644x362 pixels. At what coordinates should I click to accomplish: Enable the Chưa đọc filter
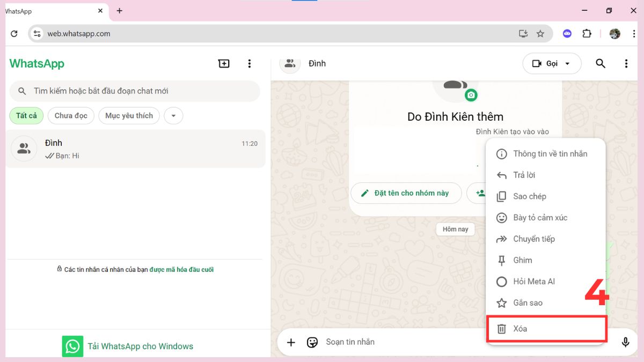click(x=71, y=115)
